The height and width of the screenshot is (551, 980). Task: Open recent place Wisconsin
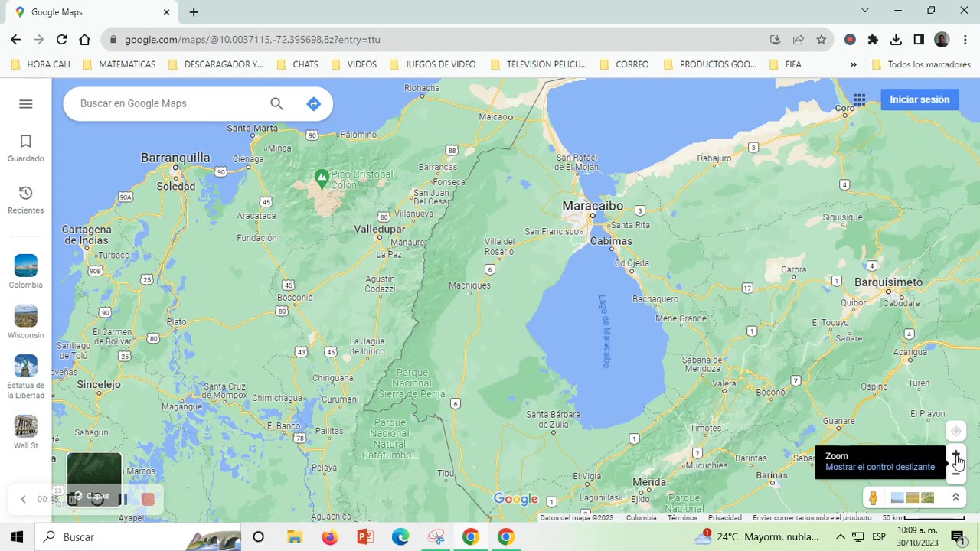(x=26, y=322)
